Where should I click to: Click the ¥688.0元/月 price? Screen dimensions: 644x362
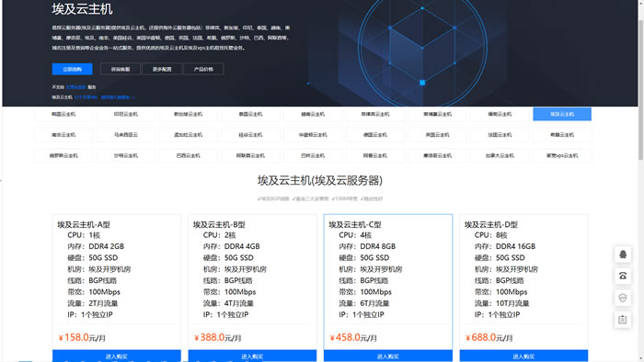tap(489, 337)
